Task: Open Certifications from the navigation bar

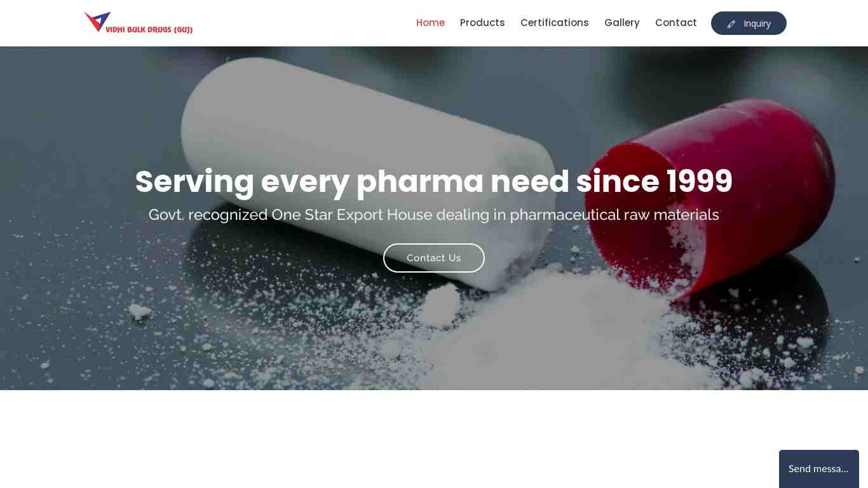Action: tap(554, 23)
